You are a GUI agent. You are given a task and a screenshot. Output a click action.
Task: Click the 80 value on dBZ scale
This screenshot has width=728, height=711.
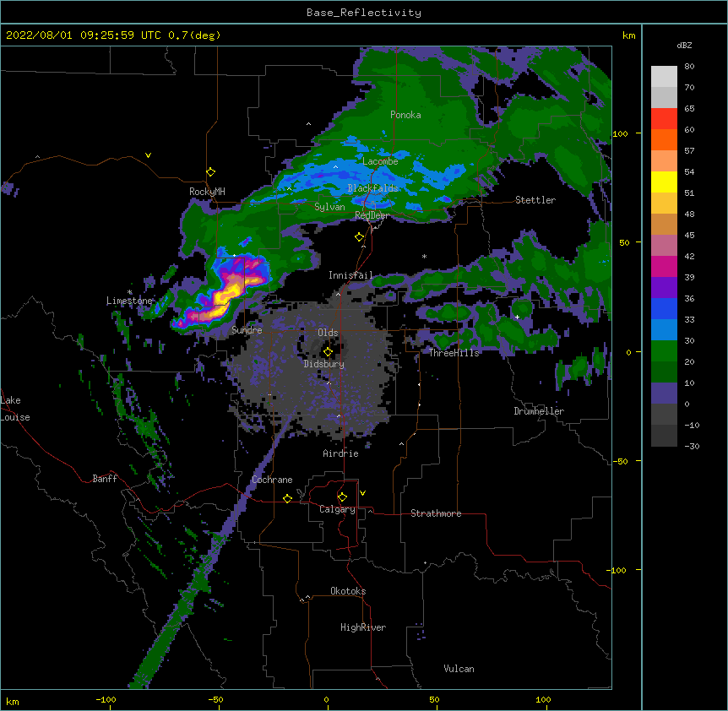click(x=689, y=67)
